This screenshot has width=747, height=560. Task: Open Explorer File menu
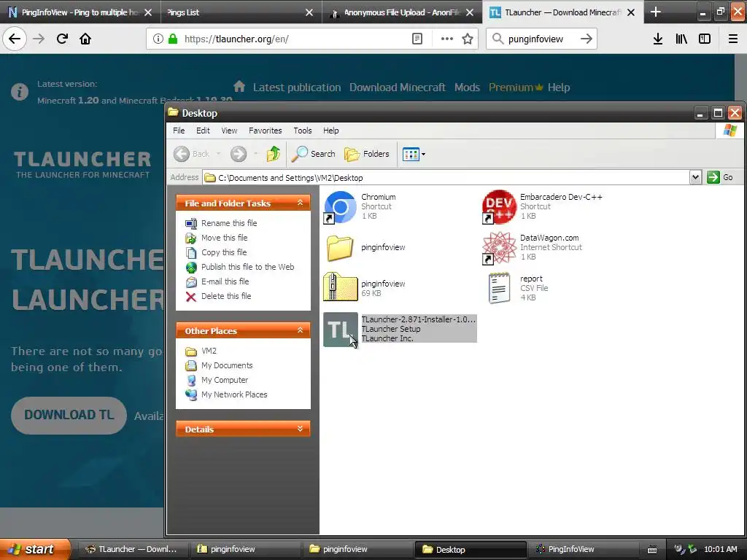point(179,131)
